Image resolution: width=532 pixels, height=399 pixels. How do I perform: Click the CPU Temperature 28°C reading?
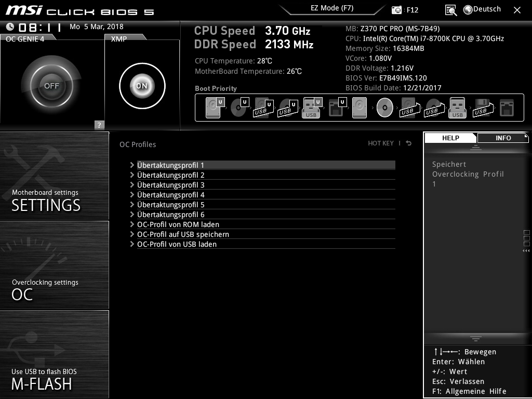(x=233, y=61)
